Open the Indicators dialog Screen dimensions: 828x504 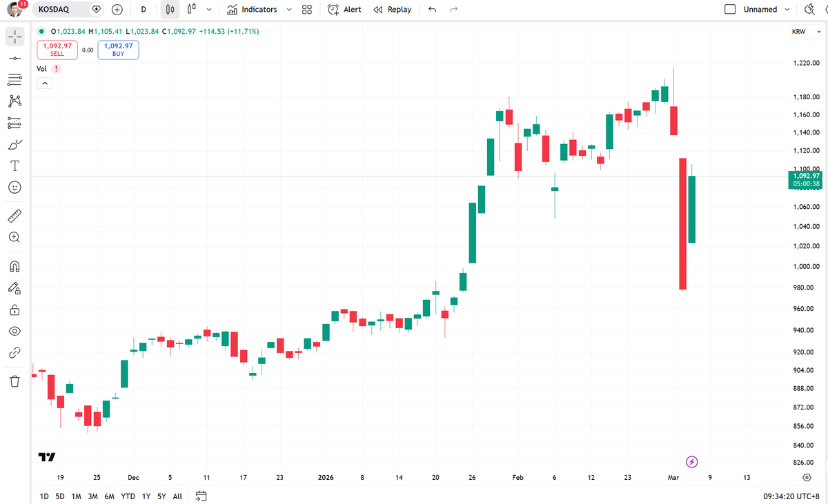[x=252, y=10]
